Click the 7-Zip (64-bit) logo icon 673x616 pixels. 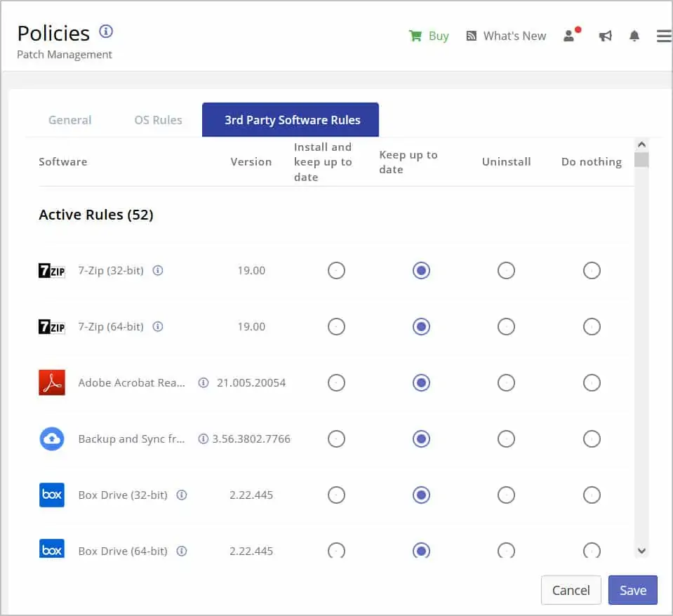(x=52, y=327)
